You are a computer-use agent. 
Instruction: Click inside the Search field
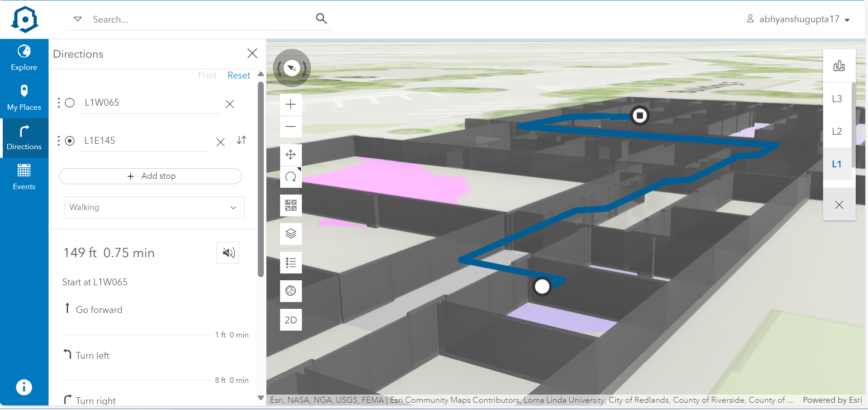(191, 19)
